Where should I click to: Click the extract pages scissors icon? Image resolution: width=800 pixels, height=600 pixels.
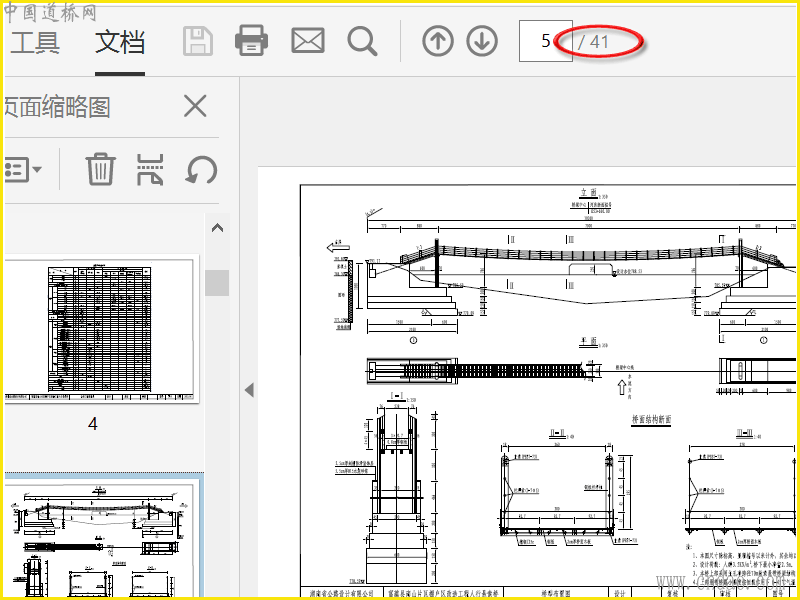[x=150, y=169]
